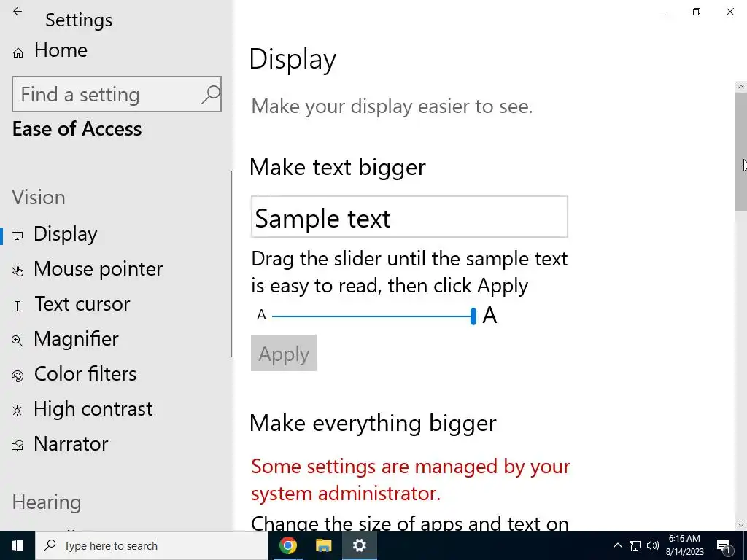Screen dimensions: 747x560
Task: Click the text size slider track middle
Action: click(x=371, y=316)
